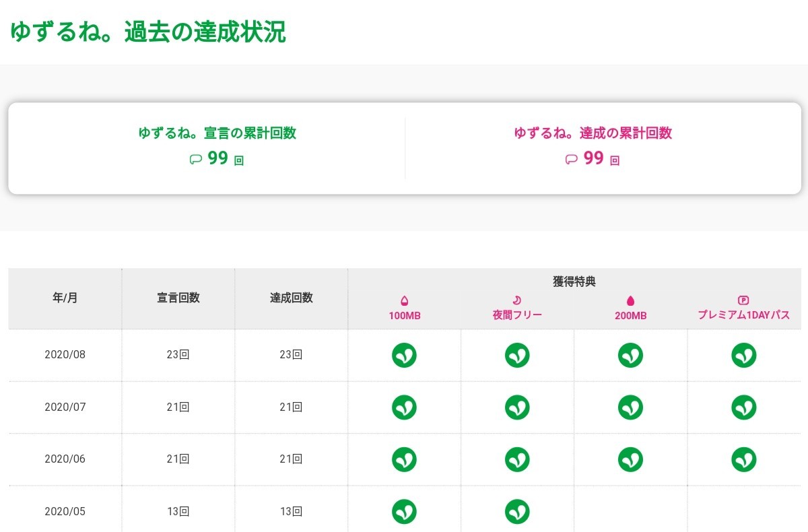
Task: Click the speech bubble beside pink 99
Action: pos(571,160)
